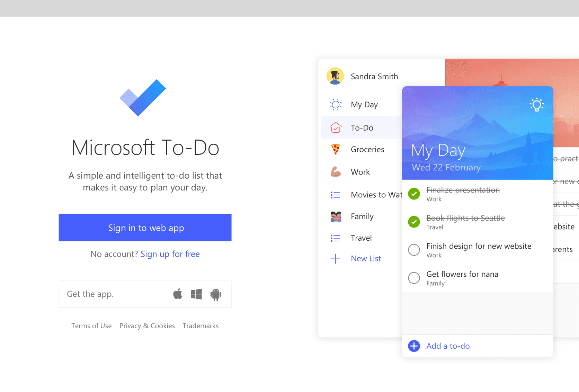The height and width of the screenshot is (392, 579).
Task: Click the blue plus icon for Add a to-do
Action: pyautogui.click(x=414, y=346)
